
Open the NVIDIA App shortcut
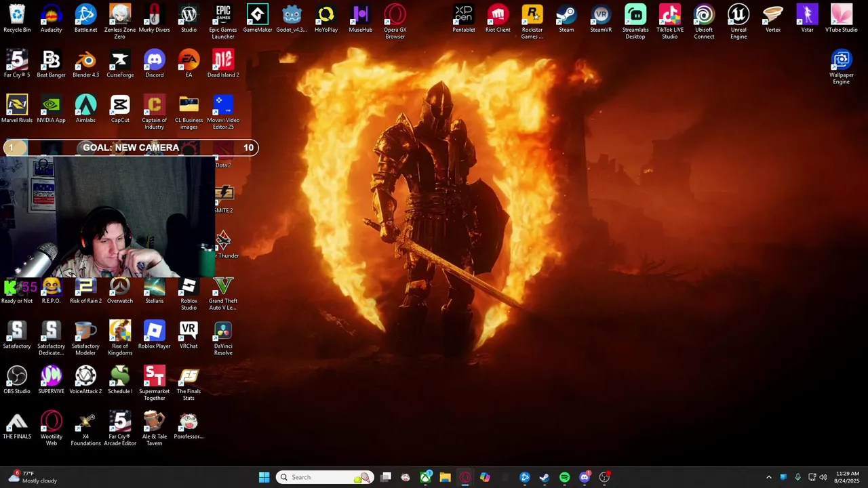point(51,109)
